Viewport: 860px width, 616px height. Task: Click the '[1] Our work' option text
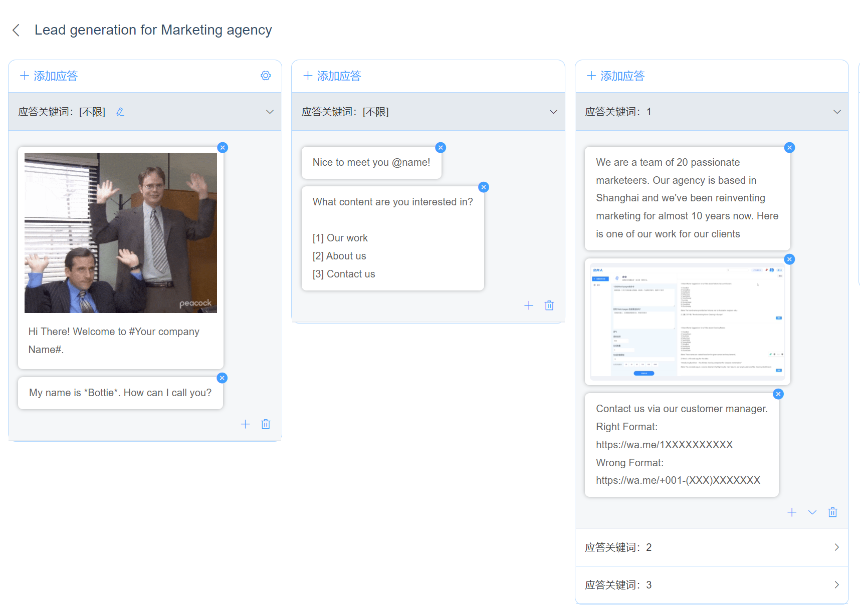point(340,238)
